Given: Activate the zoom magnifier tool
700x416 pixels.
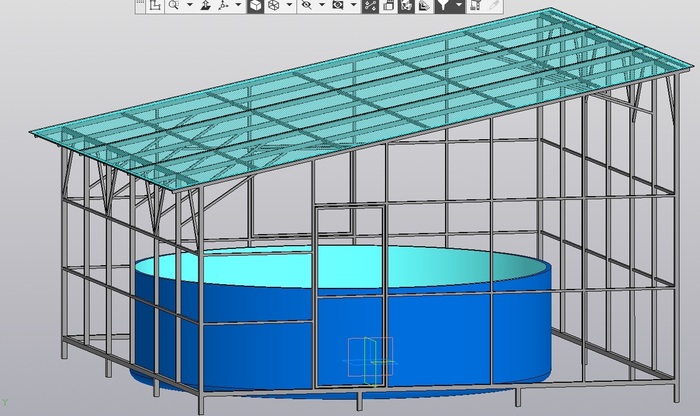Looking at the screenshot, I should click(174, 5).
